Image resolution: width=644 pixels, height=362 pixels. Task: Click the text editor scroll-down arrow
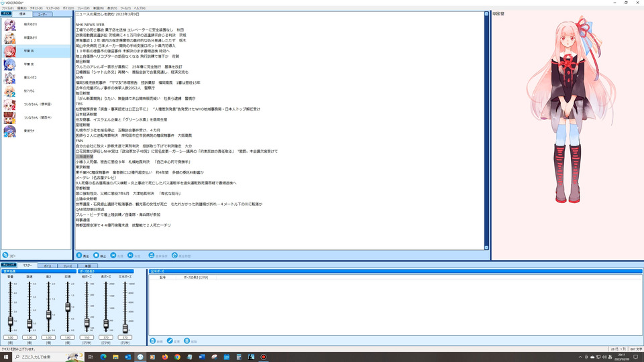click(x=487, y=247)
